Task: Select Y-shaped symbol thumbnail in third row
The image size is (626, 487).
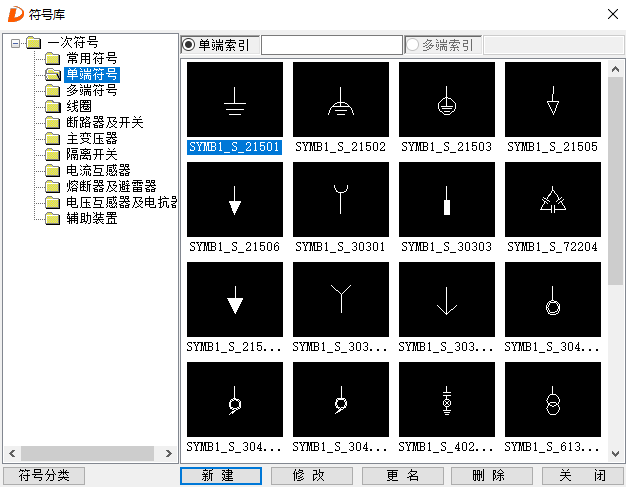Action: click(x=341, y=299)
